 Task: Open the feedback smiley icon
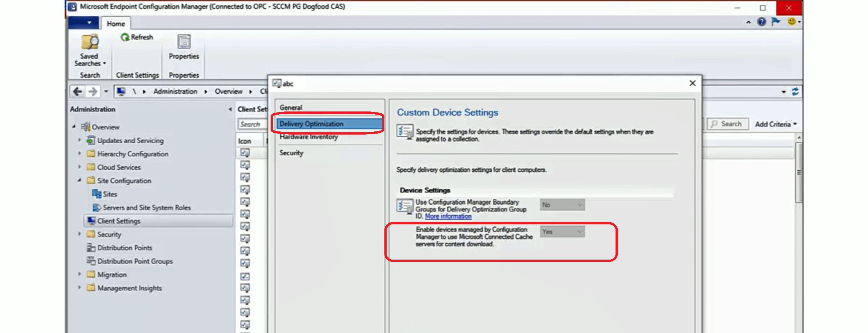(x=791, y=22)
